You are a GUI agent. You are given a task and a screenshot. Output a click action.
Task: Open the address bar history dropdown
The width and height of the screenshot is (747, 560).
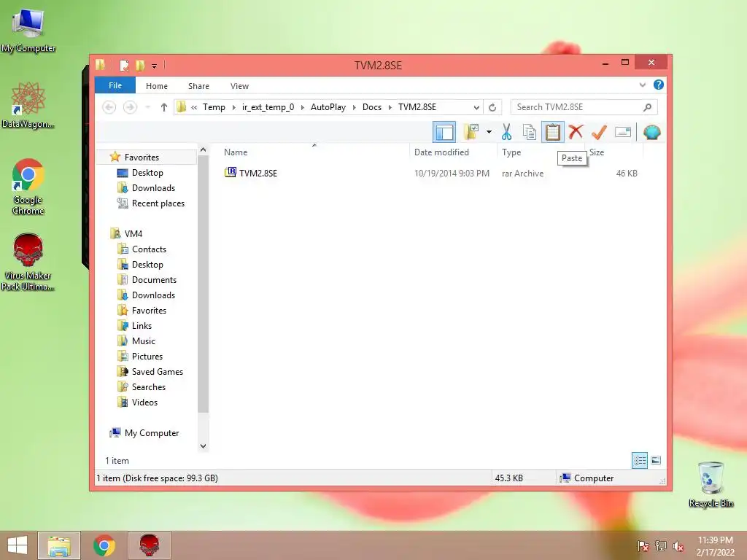click(x=476, y=108)
